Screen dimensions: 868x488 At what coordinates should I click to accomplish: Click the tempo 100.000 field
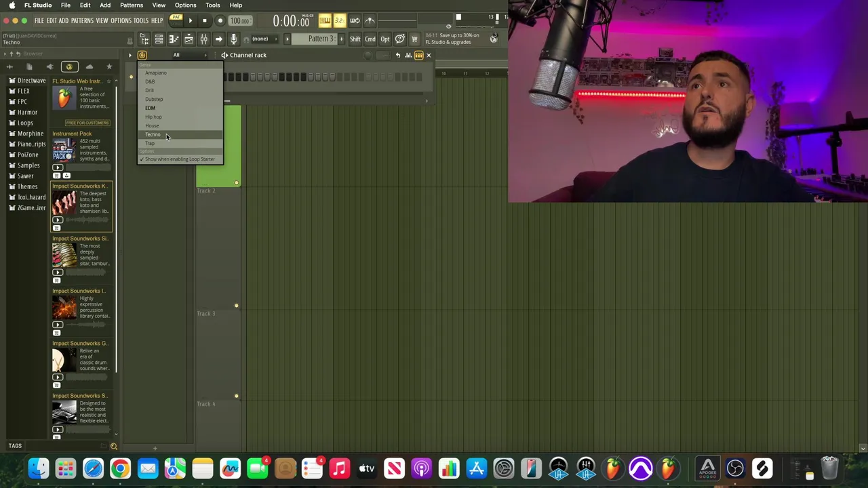pos(240,20)
